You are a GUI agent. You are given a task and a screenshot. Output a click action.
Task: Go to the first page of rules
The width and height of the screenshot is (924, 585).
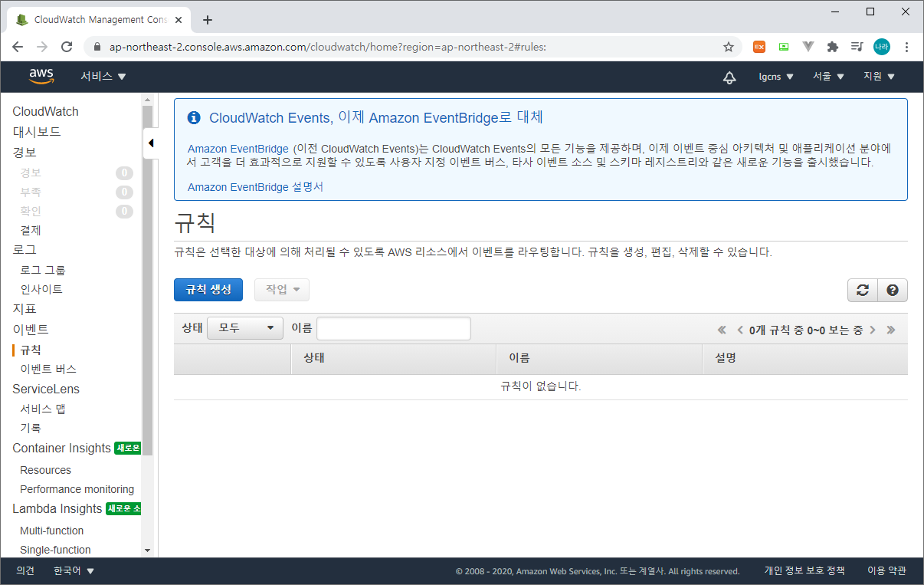click(x=722, y=330)
